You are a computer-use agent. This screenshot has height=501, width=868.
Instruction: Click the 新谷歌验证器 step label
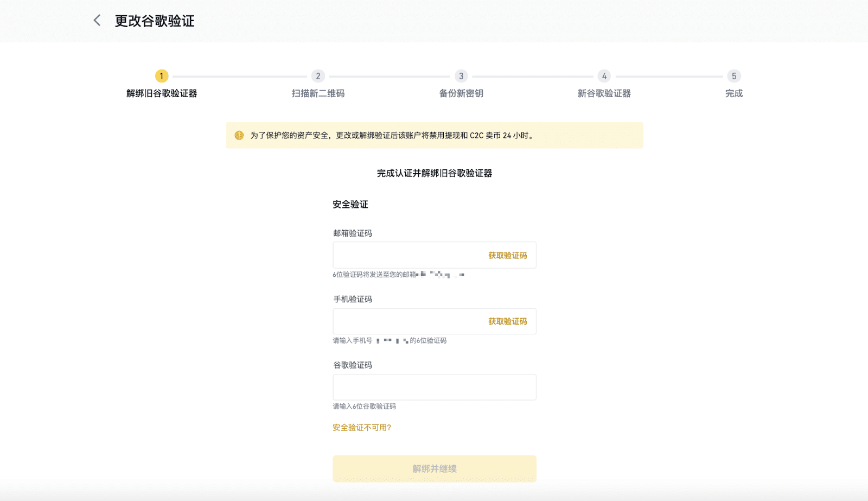point(604,93)
